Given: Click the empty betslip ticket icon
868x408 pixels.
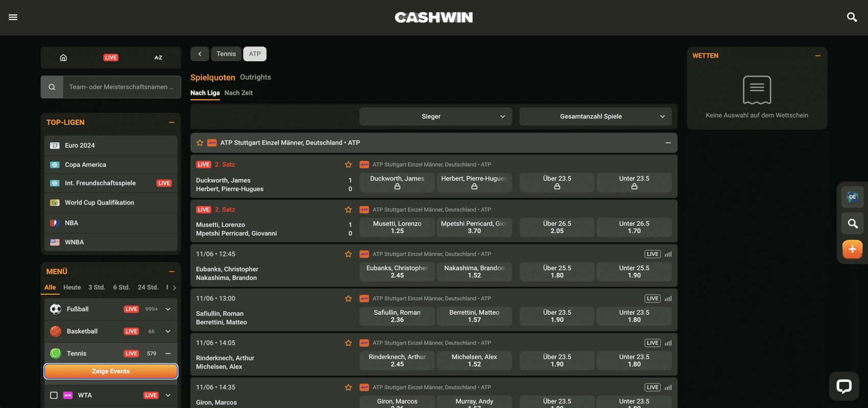Looking at the screenshot, I should coord(757,90).
